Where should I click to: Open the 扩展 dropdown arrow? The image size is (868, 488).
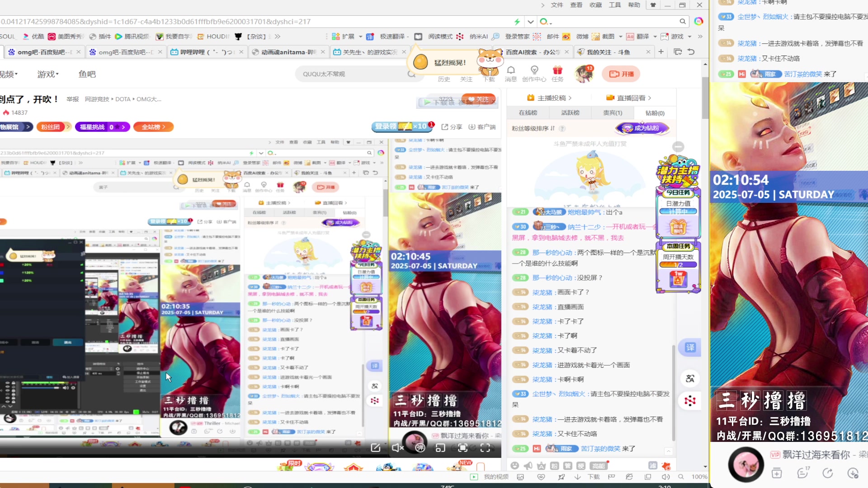(360, 37)
